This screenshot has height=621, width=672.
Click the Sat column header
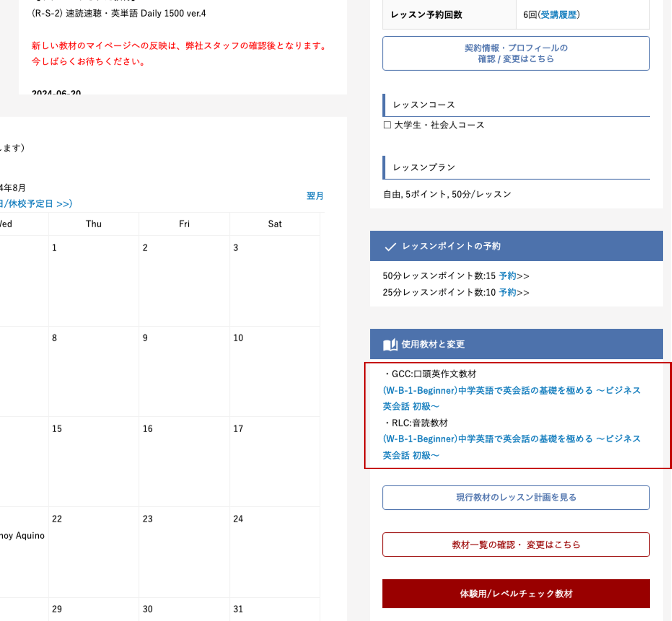tap(275, 224)
